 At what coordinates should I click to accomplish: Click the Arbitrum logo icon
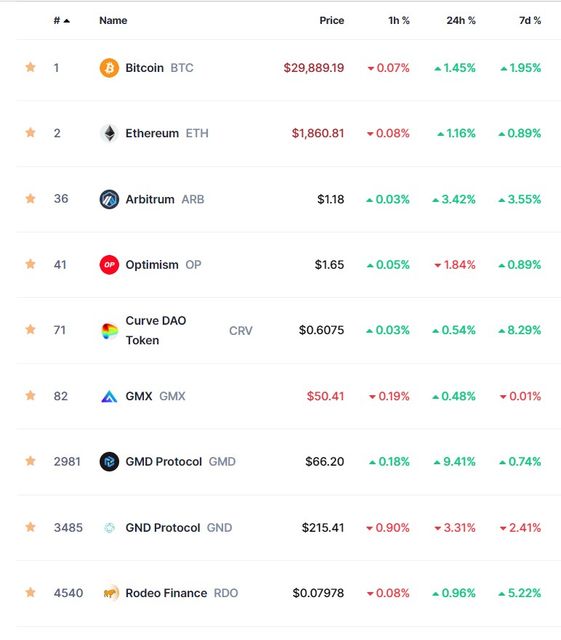click(x=109, y=199)
